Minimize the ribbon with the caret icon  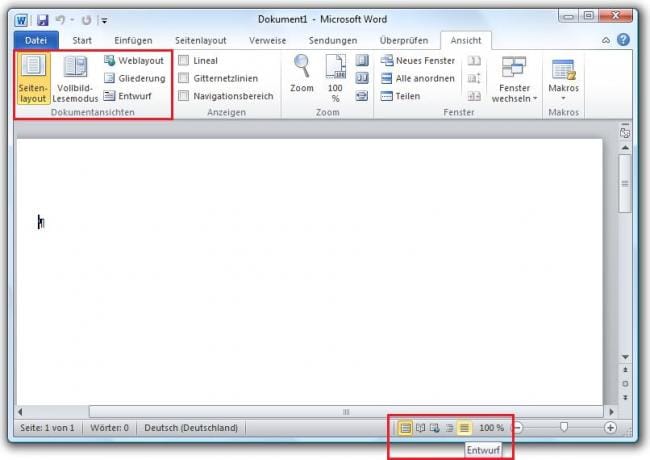(606, 40)
